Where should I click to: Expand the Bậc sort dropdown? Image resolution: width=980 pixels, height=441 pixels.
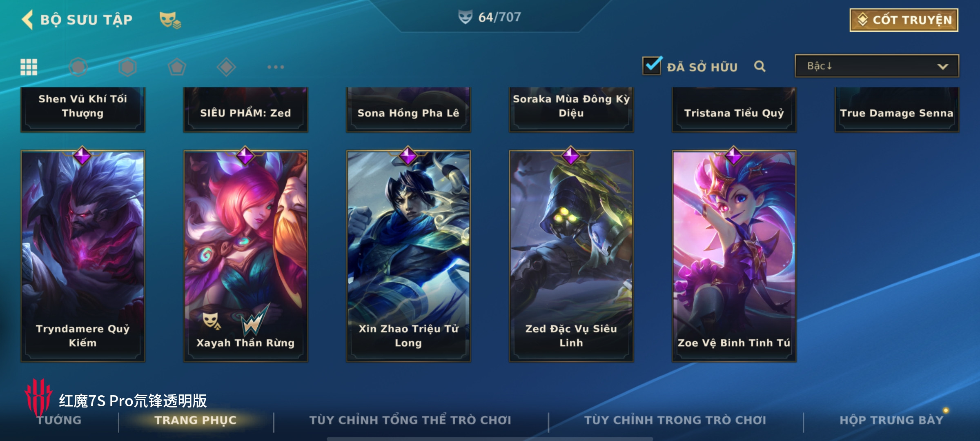877,66
